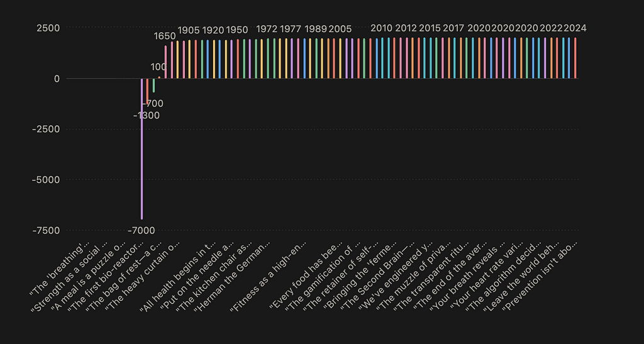Select the 1977 data label
Viewport: 644px width, 344px height.
point(291,29)
